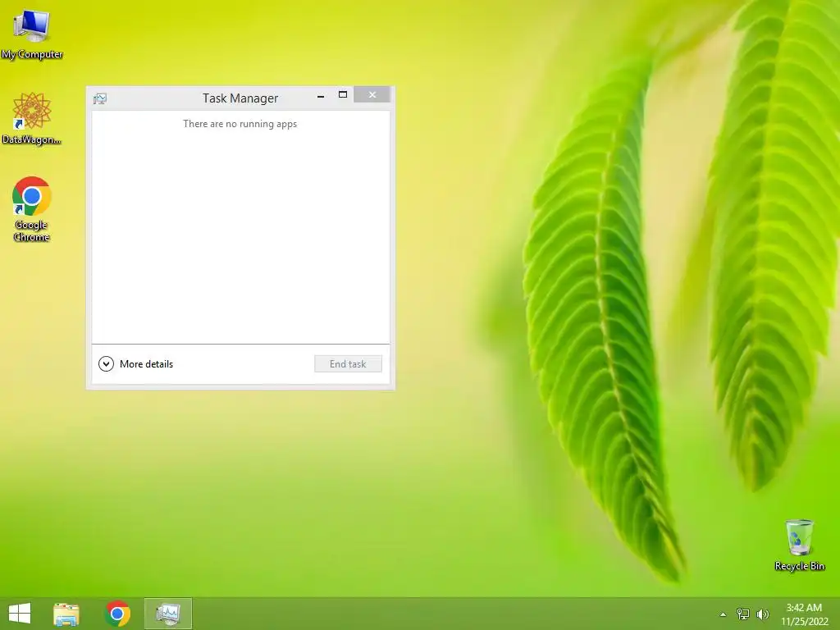
Task: Select the DataWagon desktop shortcut
Action: [x=32, y=118]
